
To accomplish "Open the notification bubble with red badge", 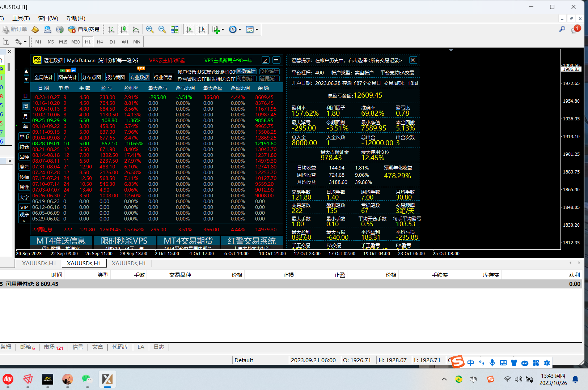I will pos(575,29).
